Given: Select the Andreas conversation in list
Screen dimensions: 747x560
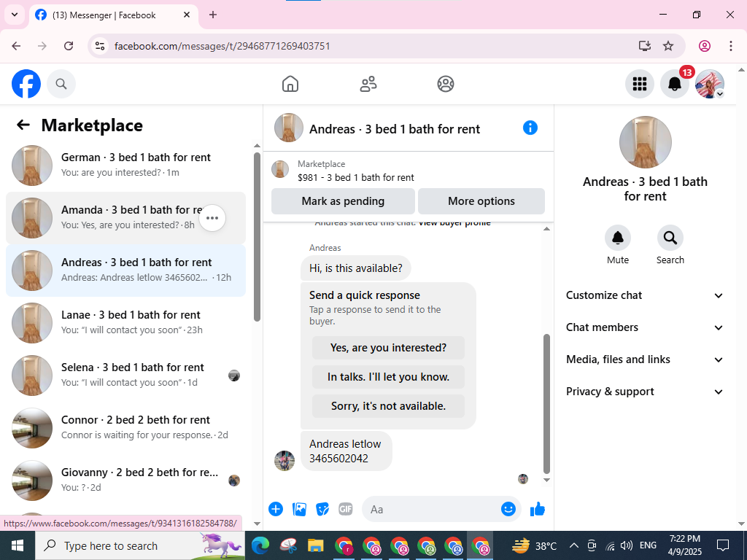Looking at the screenshot, I should [125, 270].
